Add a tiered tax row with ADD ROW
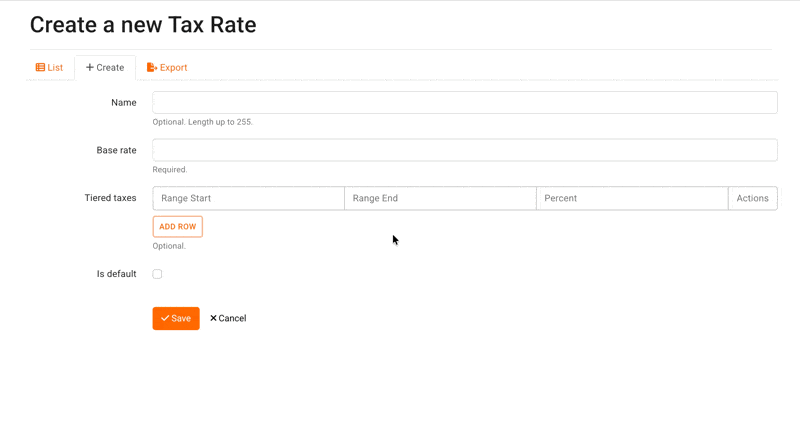Viewport: 800px width, 436px height. (x=177, y=227)
